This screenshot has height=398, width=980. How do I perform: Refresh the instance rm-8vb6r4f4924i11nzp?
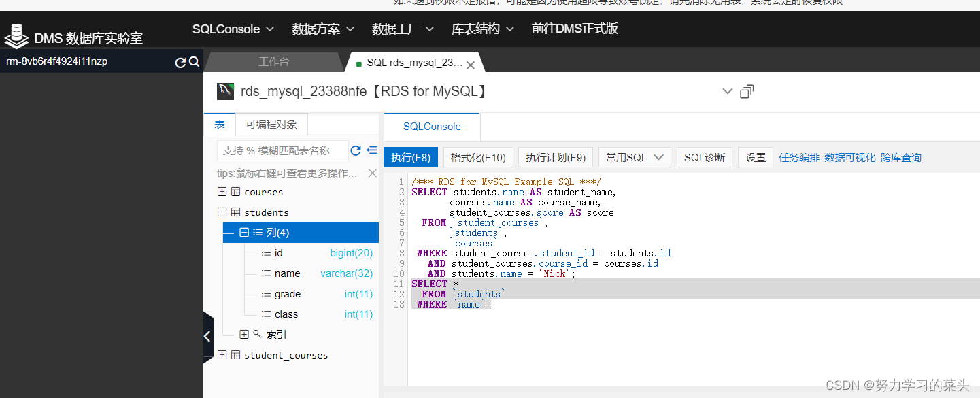[x=180, y=63]
